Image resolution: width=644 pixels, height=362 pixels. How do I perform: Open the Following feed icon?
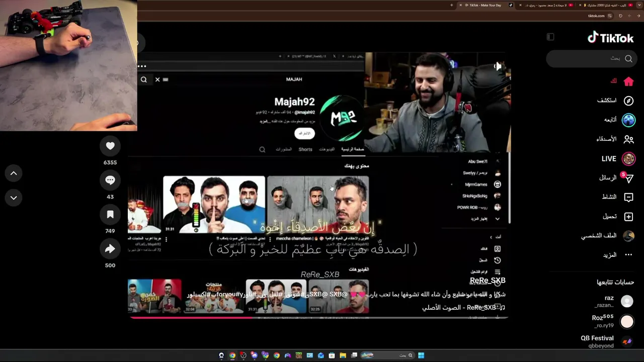click(x=628, y=120)
